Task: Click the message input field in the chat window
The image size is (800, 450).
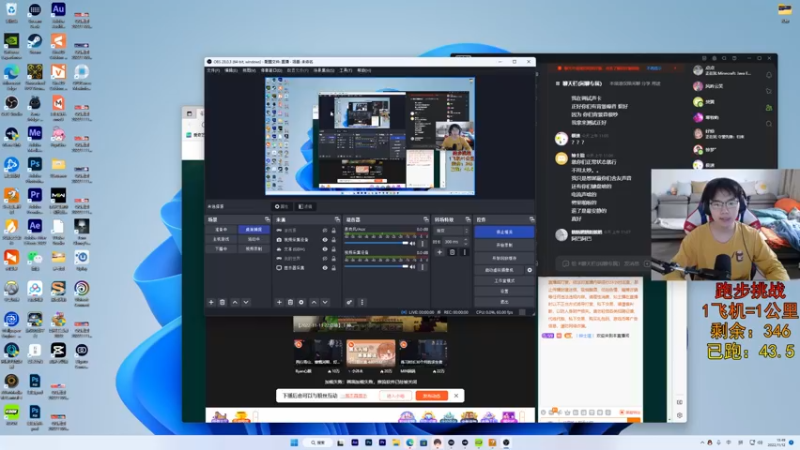Action: coord(602,263)
